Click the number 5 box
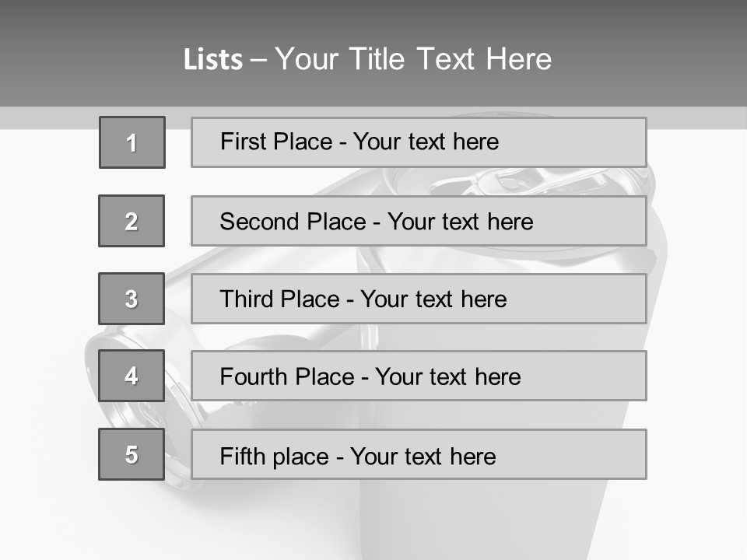747x560 pixels. 132,454
